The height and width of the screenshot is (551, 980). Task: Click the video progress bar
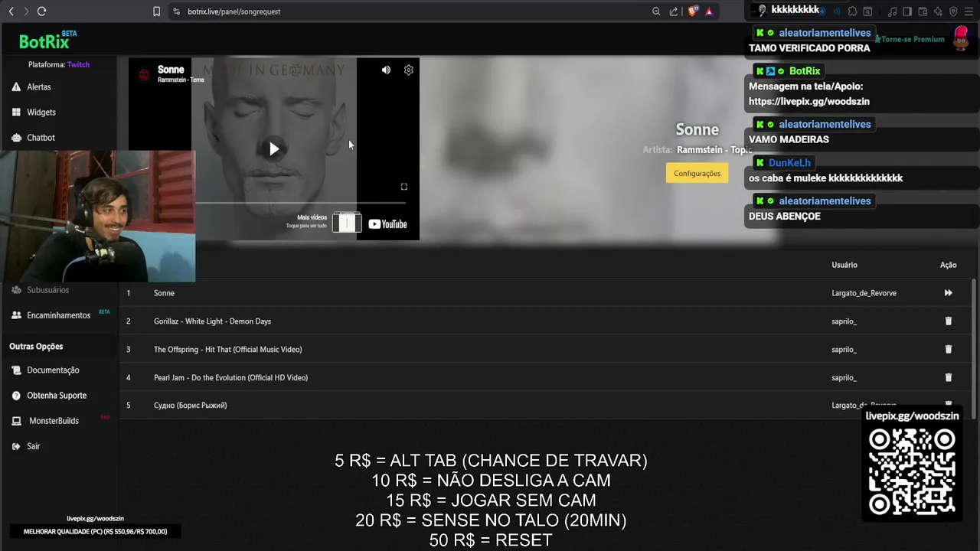(x=300, y=203)
